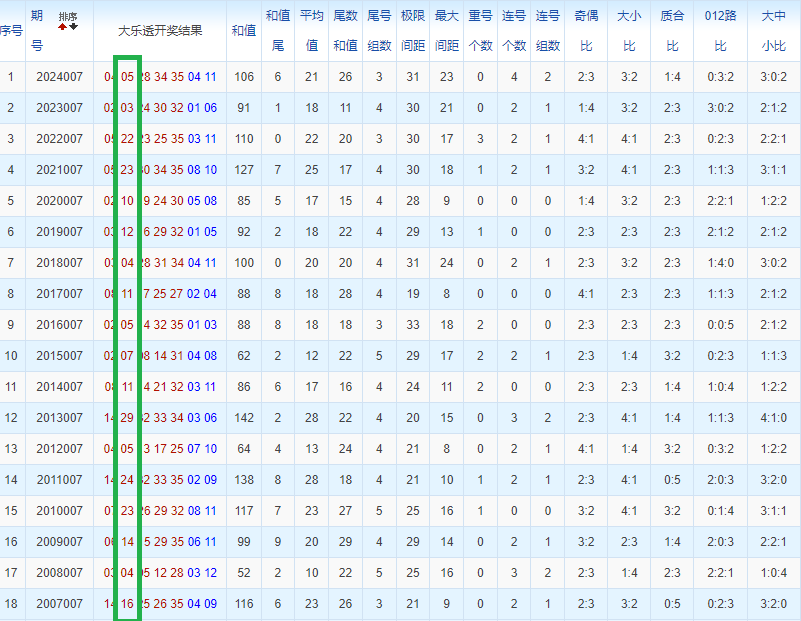
Task: Click the 质合比 column header
Action: [672, 30]
